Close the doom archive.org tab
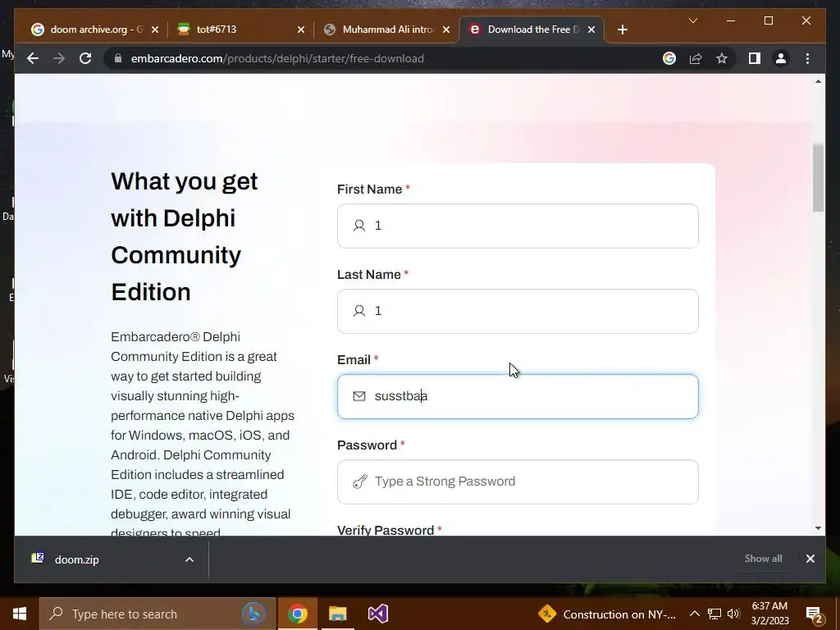840x630 pixels. (155, 30)
